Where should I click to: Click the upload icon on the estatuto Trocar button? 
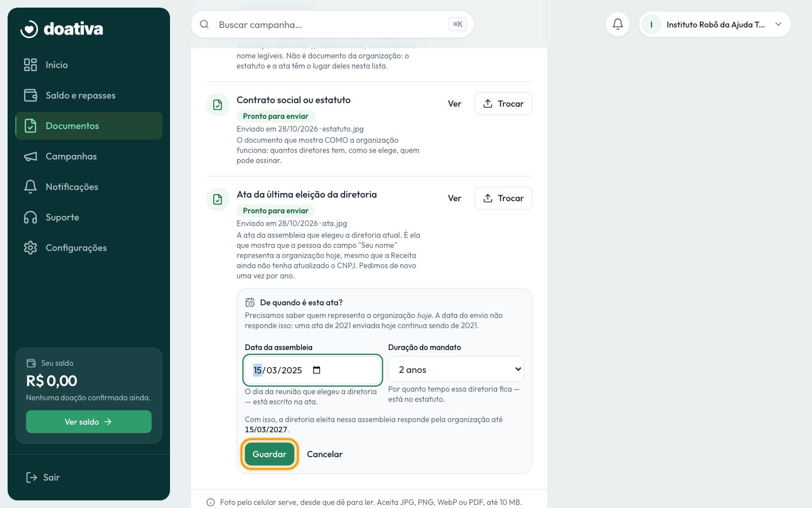click(x=488, y=104)
